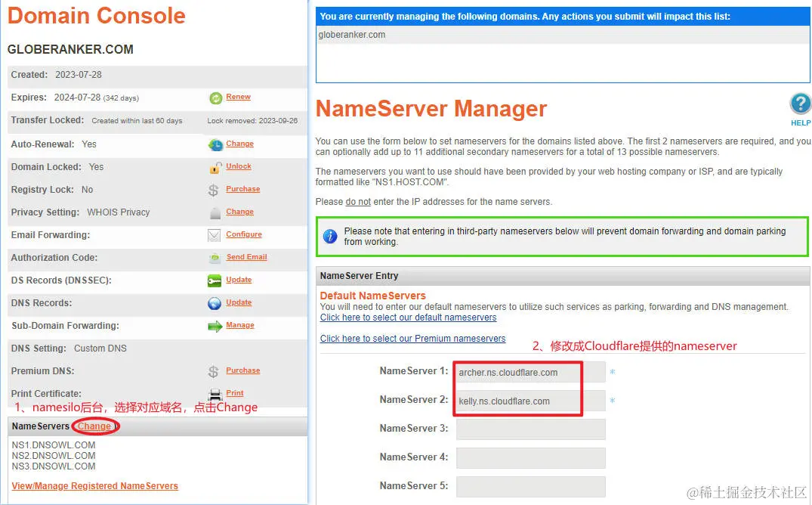Screen dimensions: 812x505
Task: Click Change next to Auto-Renewal
Action: click(x=240, y=144)
